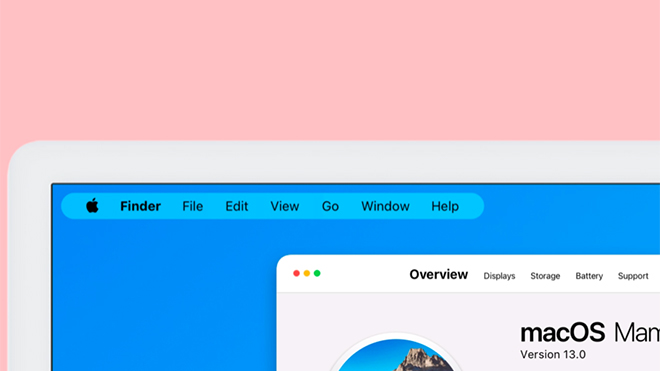The width and height of the screenshot is (660, 371).
Task: Open the Go menu
Action: (330, 206)
